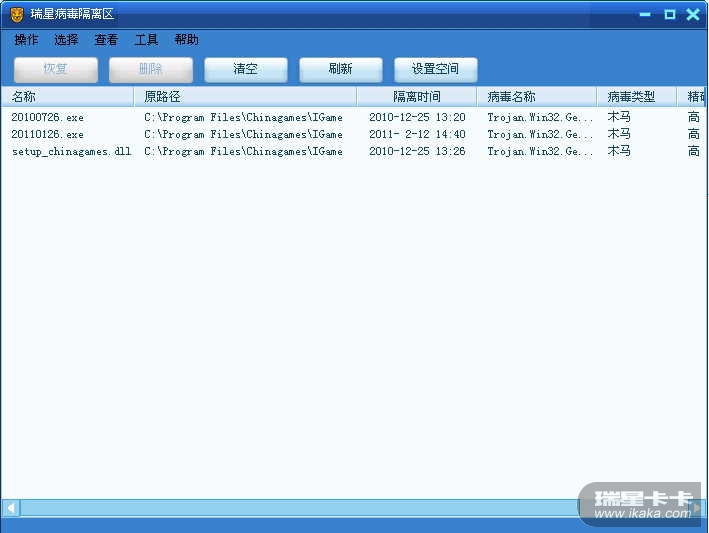Minimize the quarantine window
Viewport: 709px width, 533px height.
coord(645,14)
